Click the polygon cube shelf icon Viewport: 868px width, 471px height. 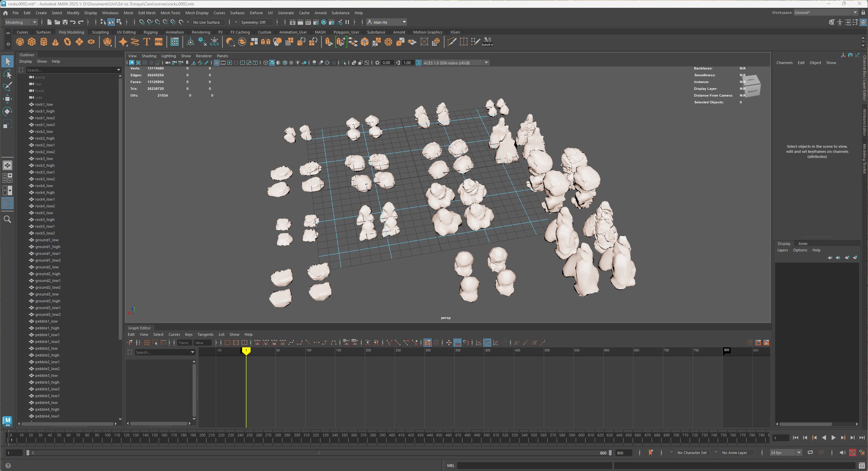[32, 42]
